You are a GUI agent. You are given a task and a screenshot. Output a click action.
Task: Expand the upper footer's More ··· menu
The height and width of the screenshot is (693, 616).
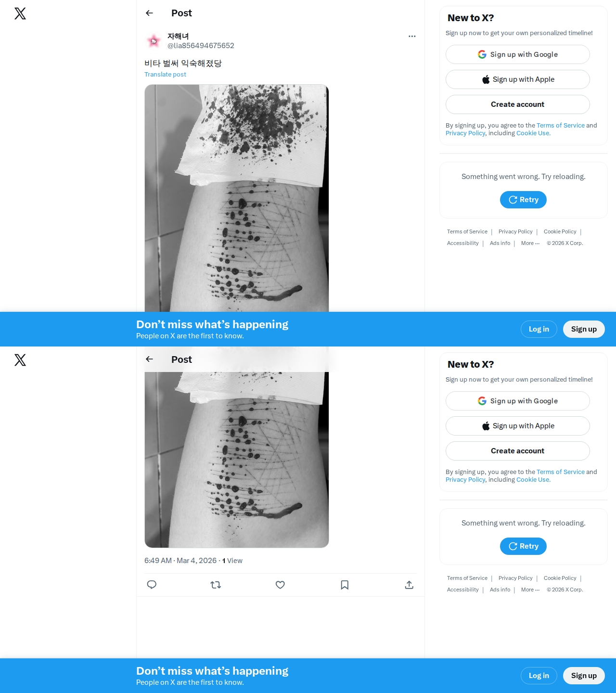pyautogui.click(x=530, y=243)
